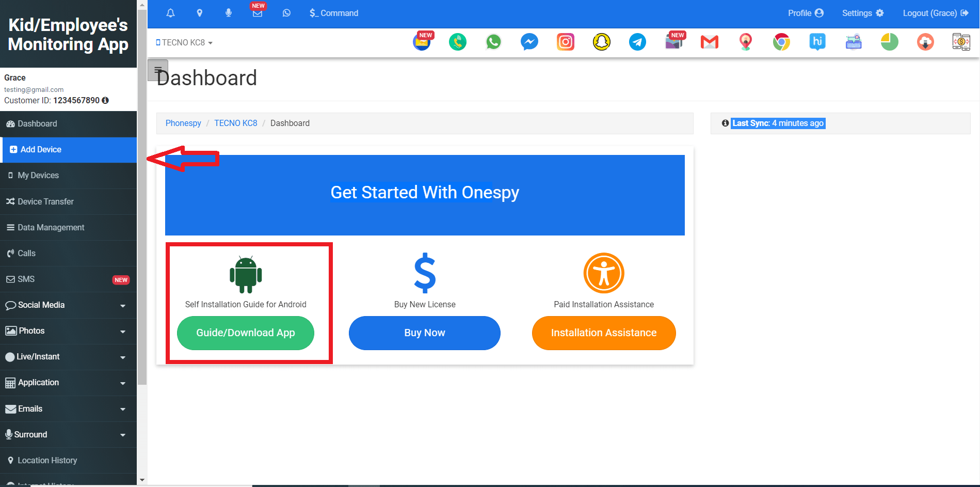Open the Chrome browser history shortcut icon
This screenshot has width=980, height=487.
point(781,42)
